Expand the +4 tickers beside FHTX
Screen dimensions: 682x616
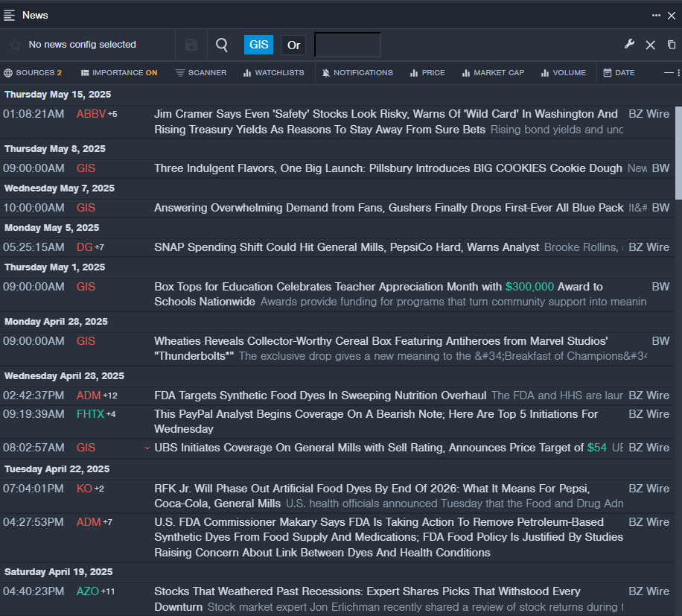(111, 414)
